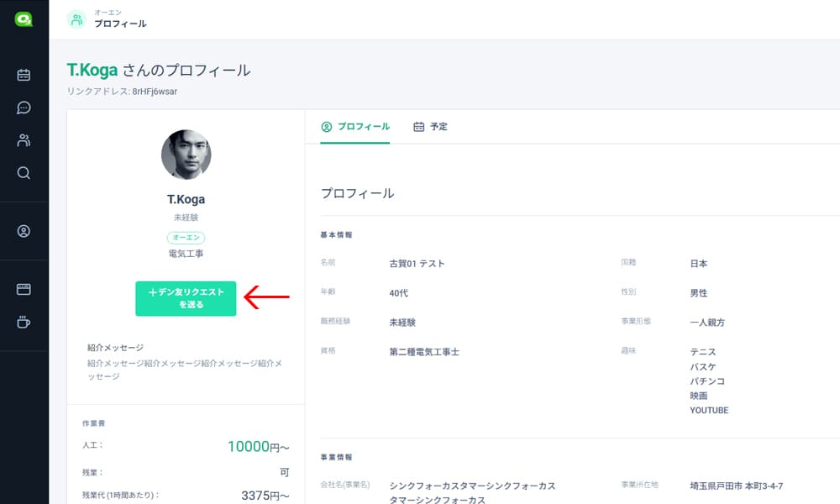Switch to the プロフィール tab
This screenshot has width=840, height=504.
pyautogui.click(x=355, y=127)
